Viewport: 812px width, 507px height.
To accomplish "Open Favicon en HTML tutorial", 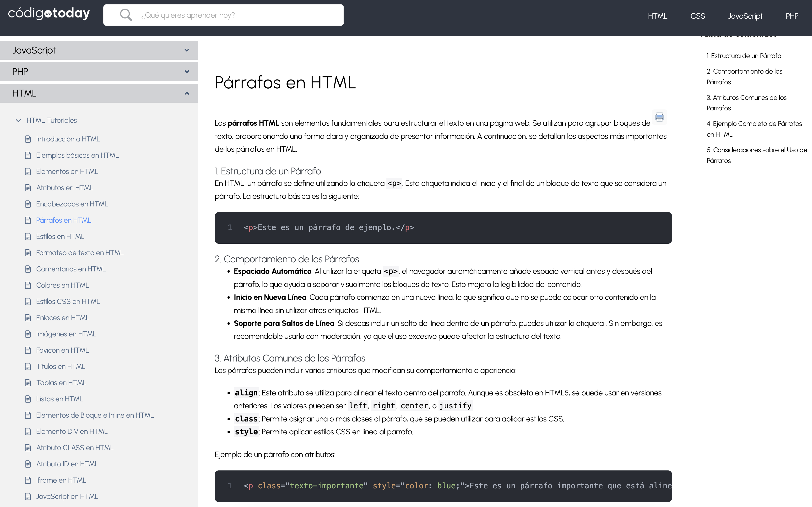I will coord(63,351).
